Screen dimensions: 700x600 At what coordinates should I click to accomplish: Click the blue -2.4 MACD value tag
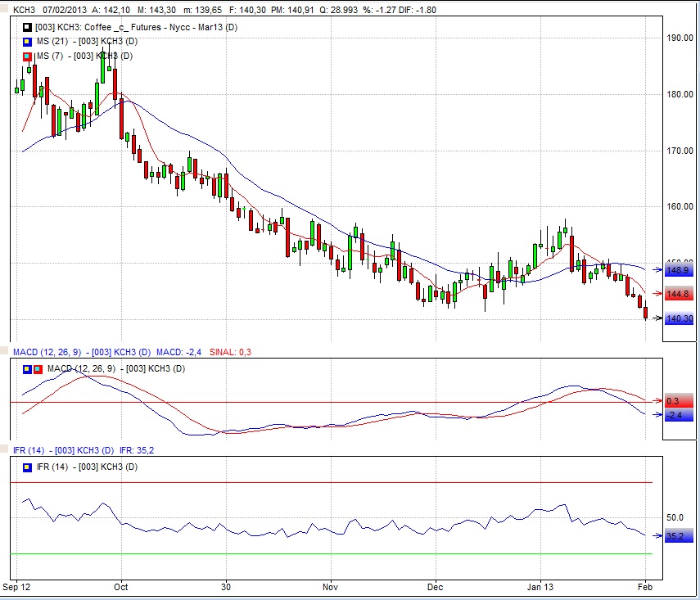click(680, 415)
